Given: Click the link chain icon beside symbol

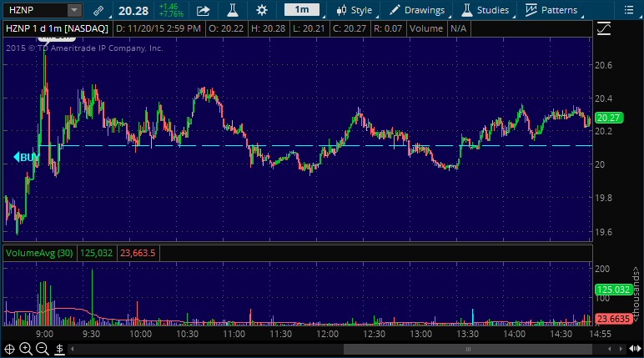Looking at the screenshot, I should [x=98, y=11].
